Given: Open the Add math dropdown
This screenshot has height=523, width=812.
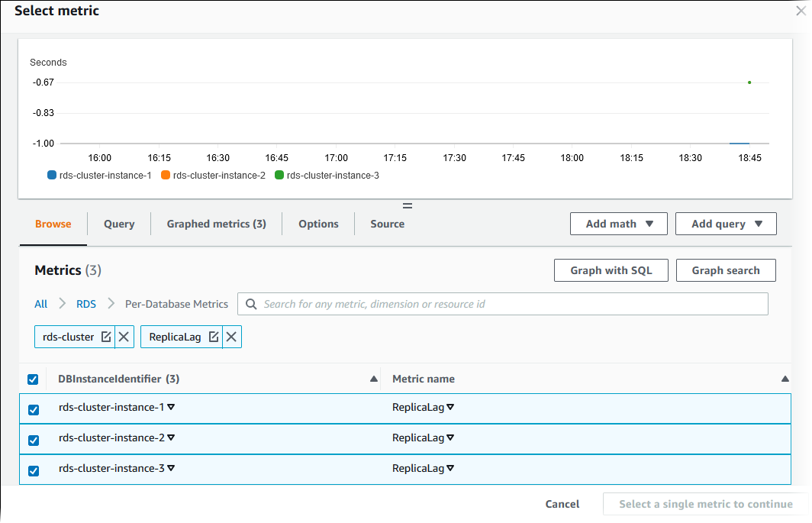Looking at the screenshot, I should pyautogui.click(x=618, y=223).
